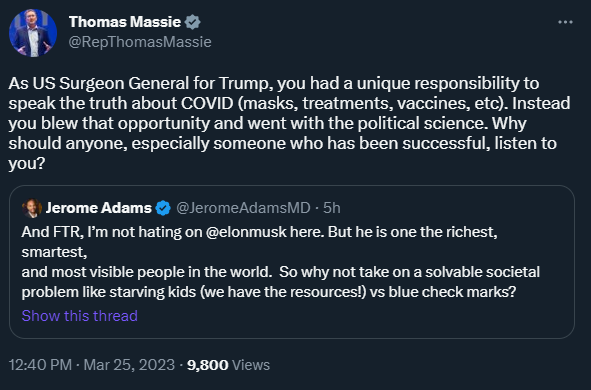The width and height of the screenshot is (591, 390).
Task: Click main tweet text starting As US Surgeon General
Action: [289, 123]
